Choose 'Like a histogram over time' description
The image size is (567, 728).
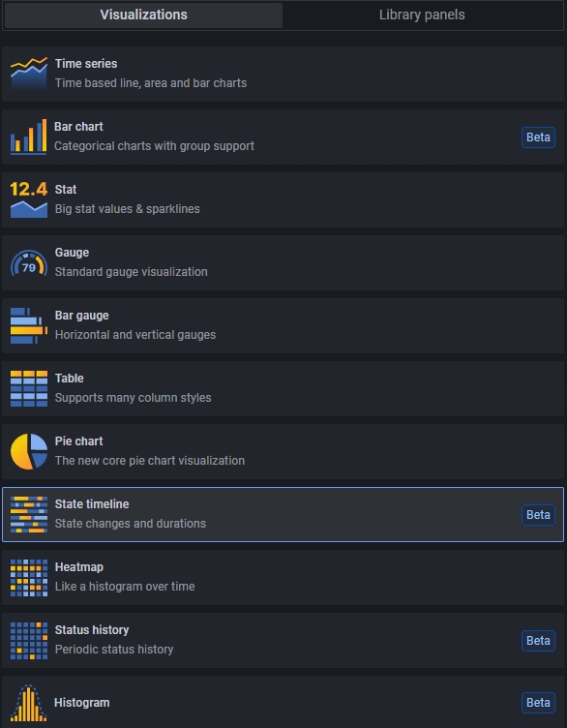(125, 587)
